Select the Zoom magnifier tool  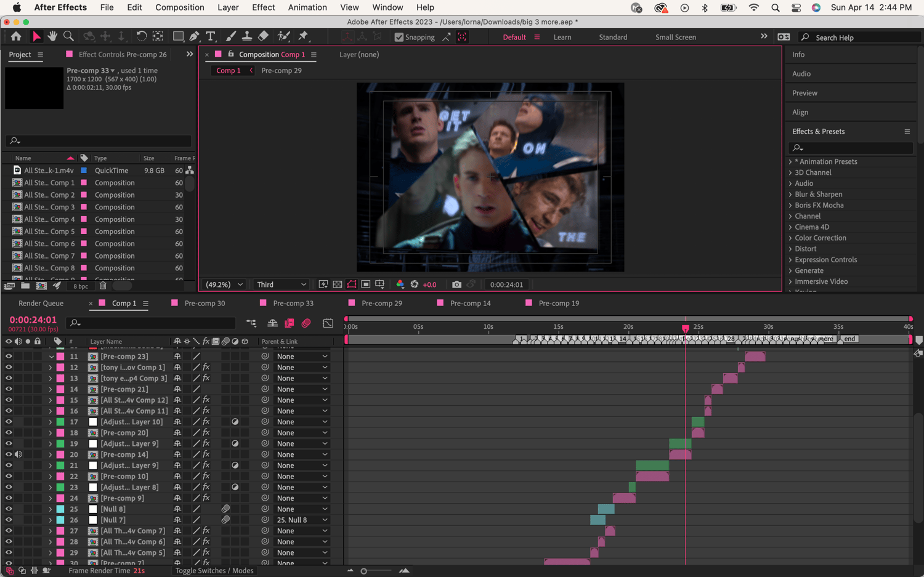tap(69, 37)
